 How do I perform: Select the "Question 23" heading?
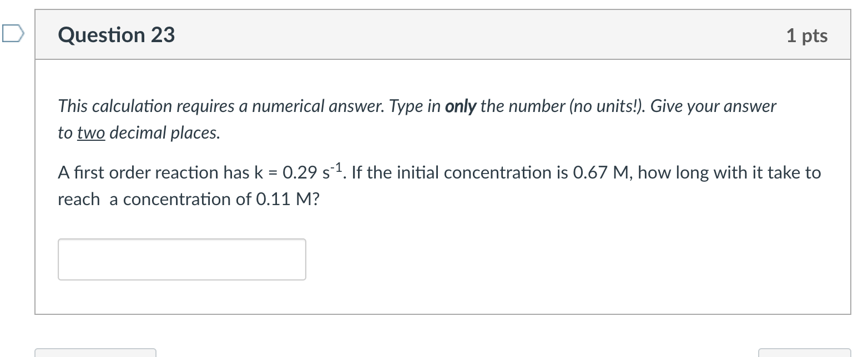(x=117, y=35)
